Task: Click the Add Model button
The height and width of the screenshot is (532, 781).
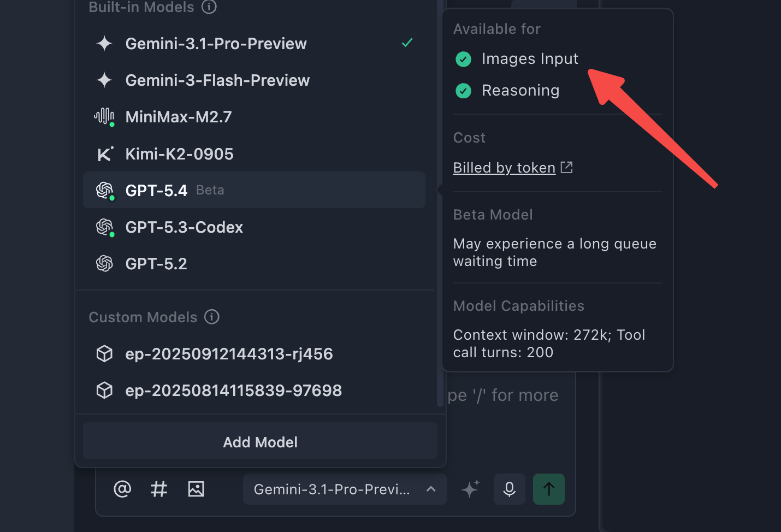Action: tap(260, 442)
